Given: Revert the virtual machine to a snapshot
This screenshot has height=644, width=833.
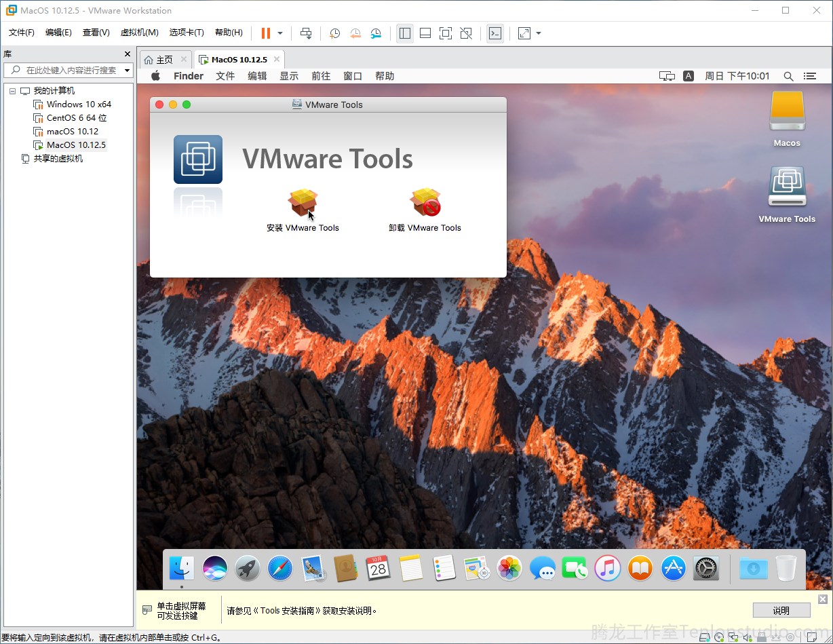Looking at the screenshot, I should click(355, 33).
